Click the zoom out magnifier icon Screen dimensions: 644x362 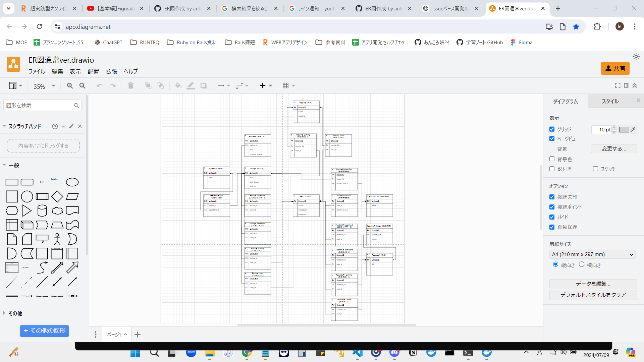point(82,86)
